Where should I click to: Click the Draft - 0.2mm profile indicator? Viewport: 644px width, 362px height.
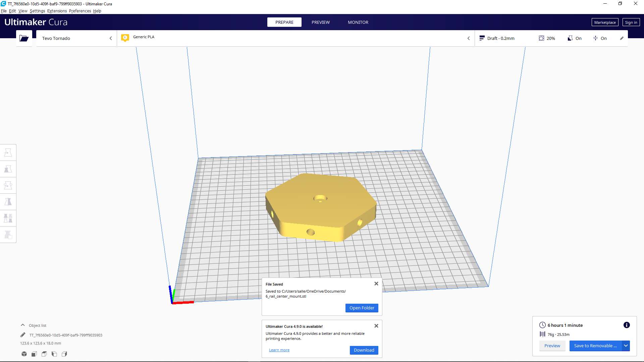[497, 38]
